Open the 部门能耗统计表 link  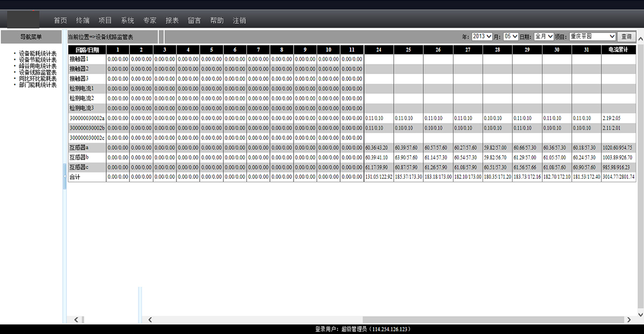[38, 84]
